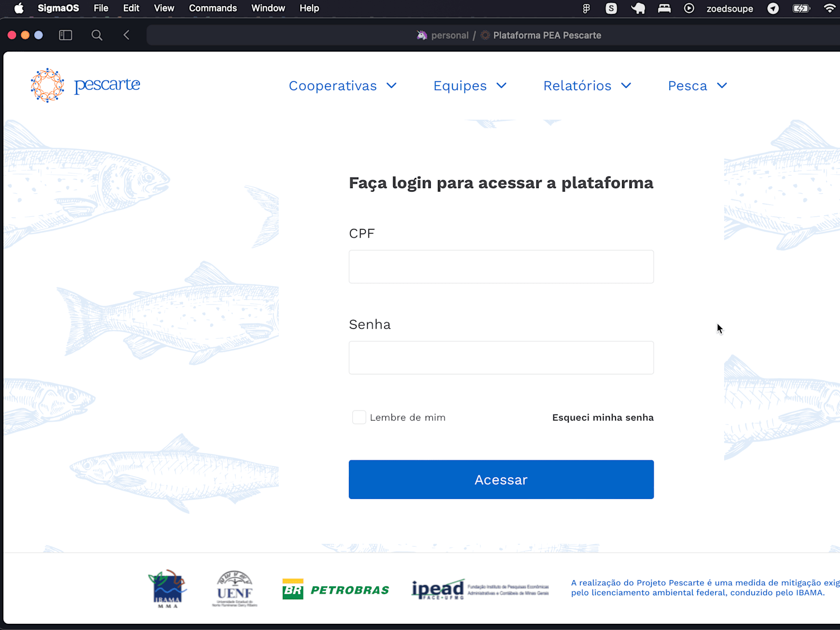Viewport: 840px width, 630px height.
Task: Open the Apple menu
Action: pyautogui.click(x=19, y=8)
